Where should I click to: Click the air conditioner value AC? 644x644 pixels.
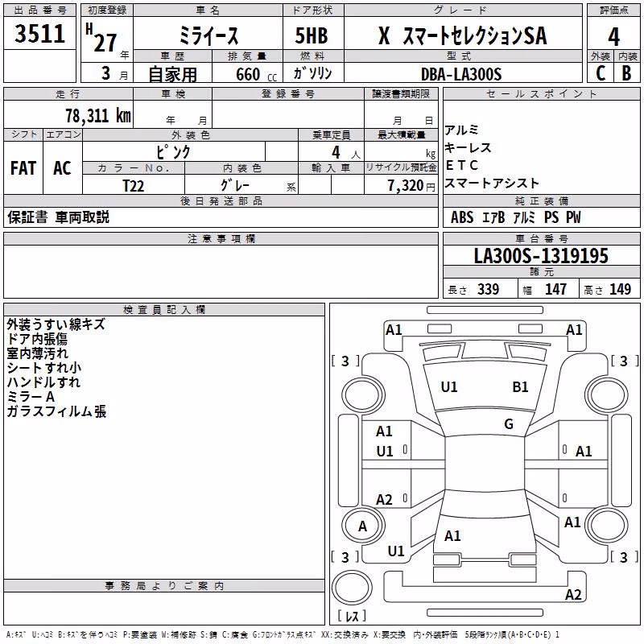pyautogui.click(x=62, y=168)
